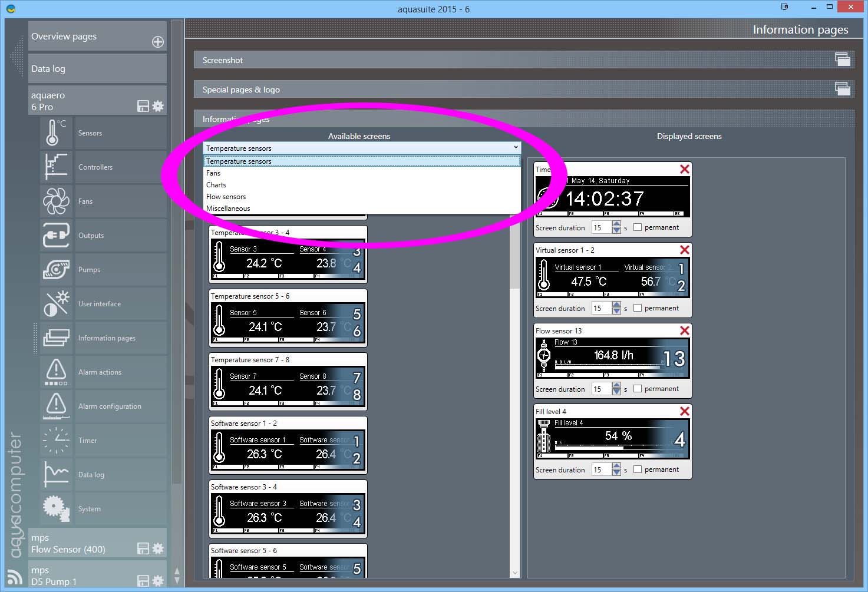Click save icon on mps Flow Sensor (400)
868x592 pixels.
143,548
